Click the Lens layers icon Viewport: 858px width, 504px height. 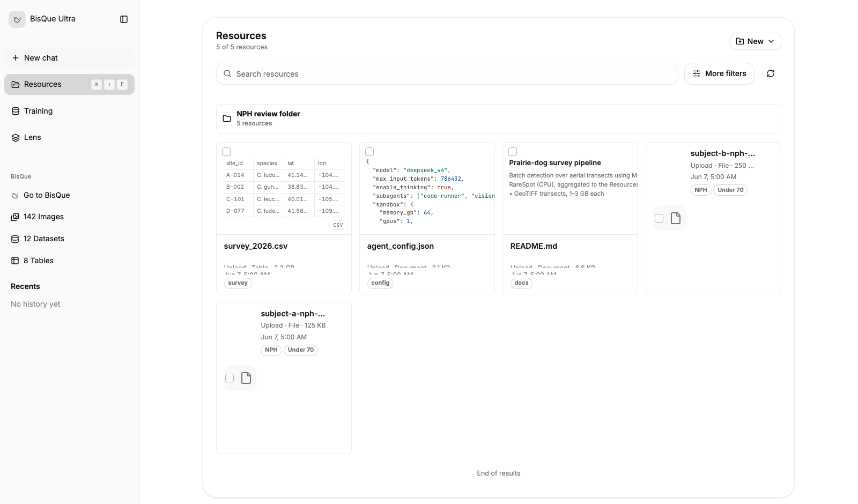point(16,138)
